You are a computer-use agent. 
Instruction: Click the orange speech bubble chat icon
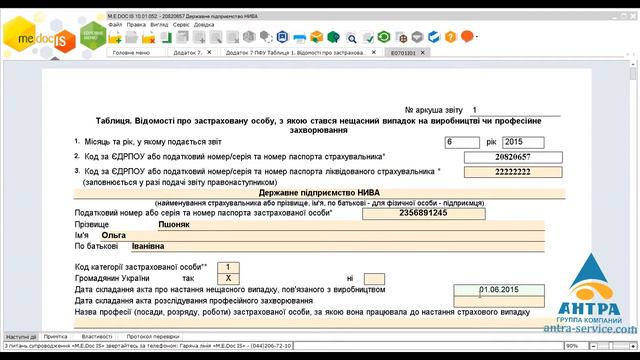(x=467, y=37)
